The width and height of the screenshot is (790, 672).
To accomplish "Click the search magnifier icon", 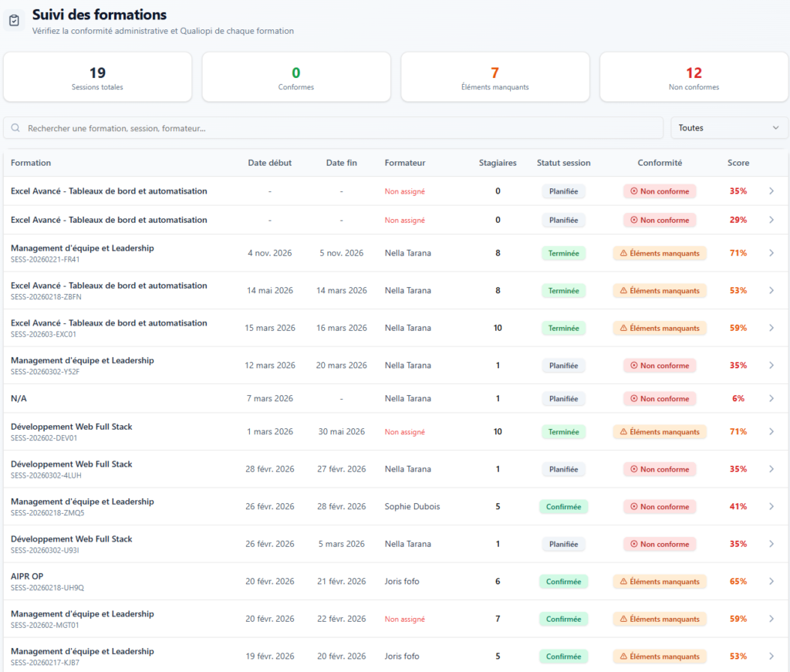I will (15, 128).
